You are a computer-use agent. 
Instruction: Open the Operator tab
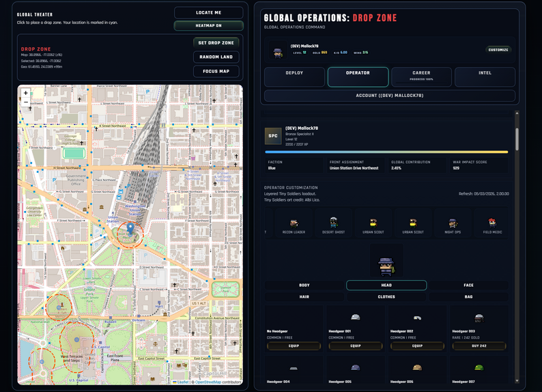coord(358,76)
